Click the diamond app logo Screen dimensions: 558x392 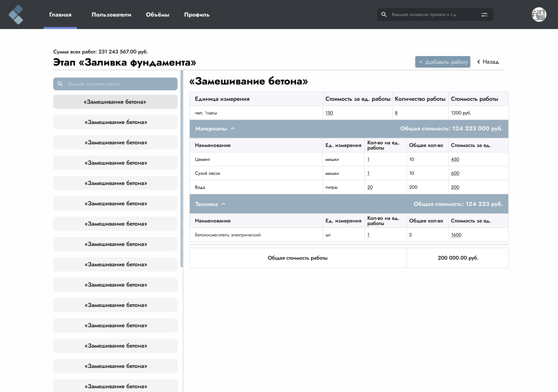(16, 15)
